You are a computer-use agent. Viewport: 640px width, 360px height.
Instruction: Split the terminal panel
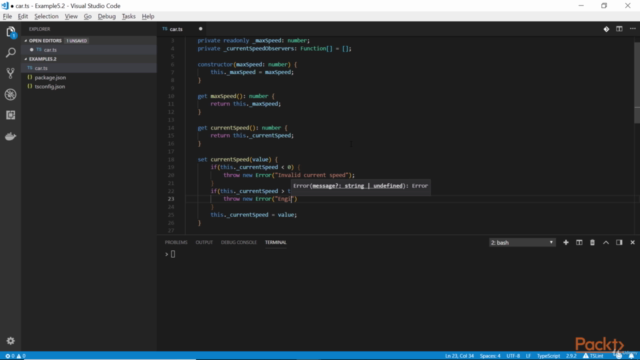[579, 242]
